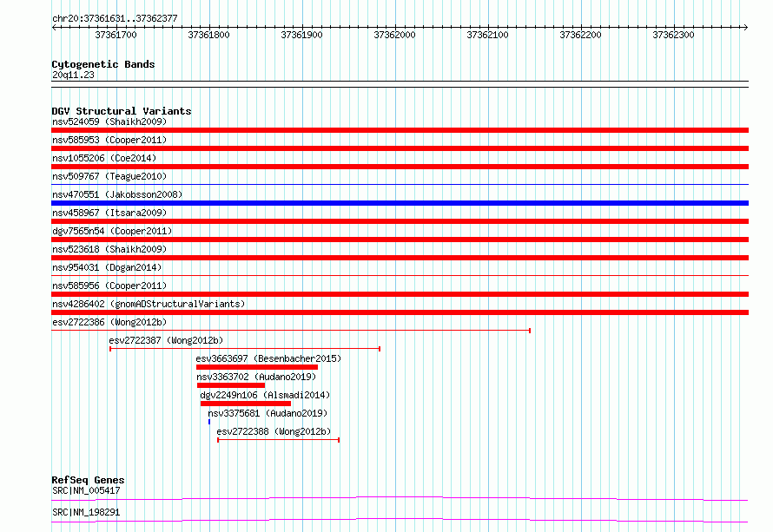Click the Cytogenetic Bands track heading
The height and width of the screenshot is (532, 773).
[x=103, y=64]
